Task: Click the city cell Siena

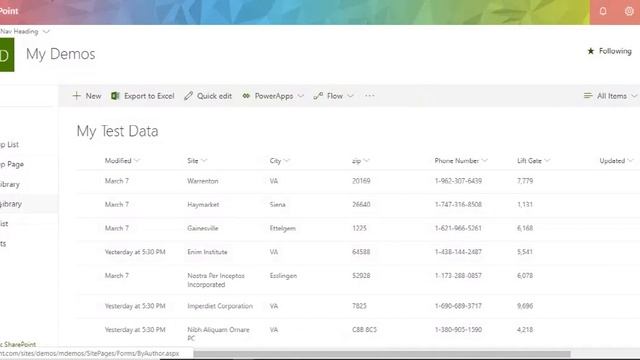Action: pyautogui.click(x=277, y=204)
